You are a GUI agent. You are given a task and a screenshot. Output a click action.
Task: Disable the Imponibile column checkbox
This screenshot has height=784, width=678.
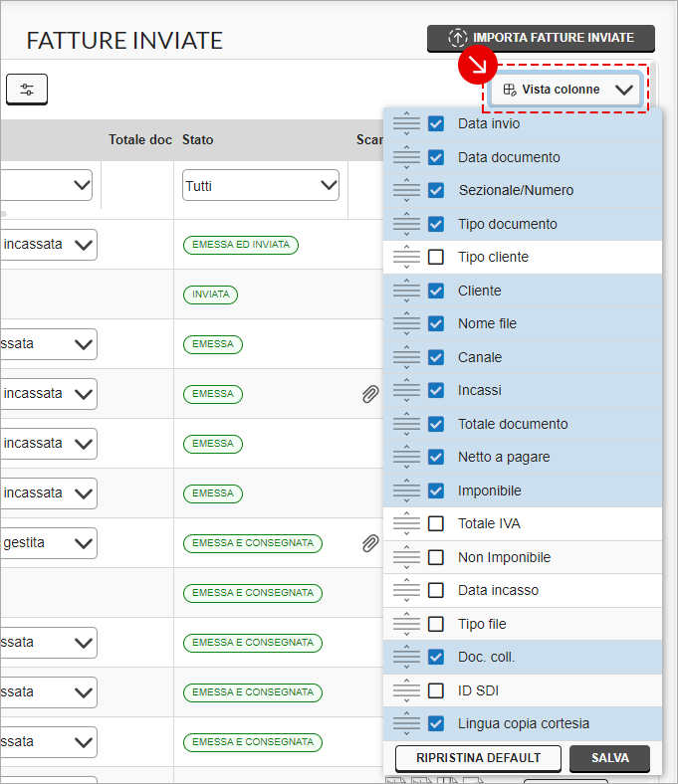pos(436,490)
